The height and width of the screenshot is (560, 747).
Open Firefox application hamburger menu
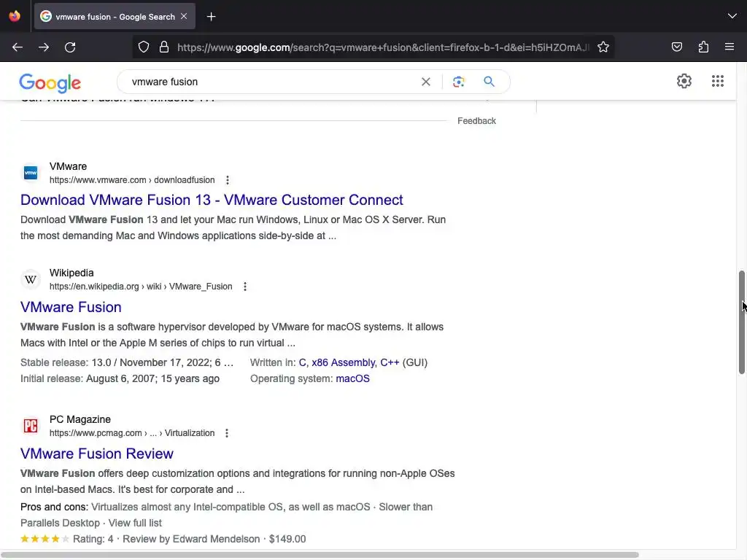tap(729, 47)
